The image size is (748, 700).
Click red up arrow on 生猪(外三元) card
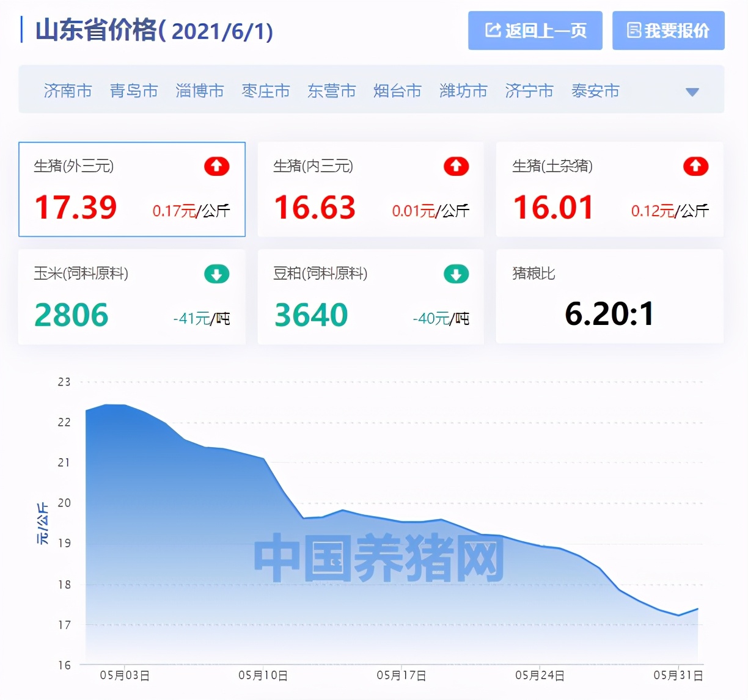click(216, 166)
